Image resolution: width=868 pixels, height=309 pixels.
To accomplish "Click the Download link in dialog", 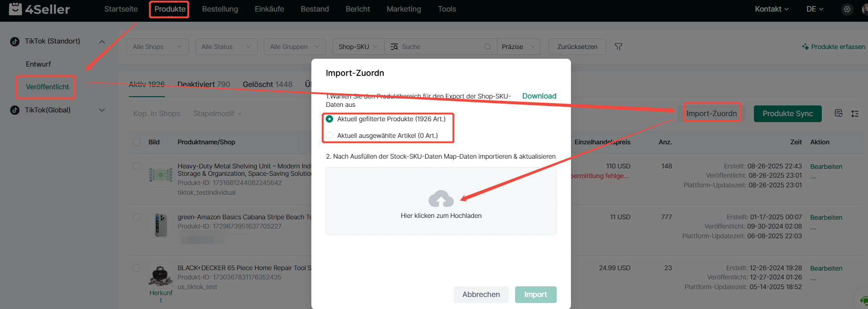I will click(x=539, y=96).
